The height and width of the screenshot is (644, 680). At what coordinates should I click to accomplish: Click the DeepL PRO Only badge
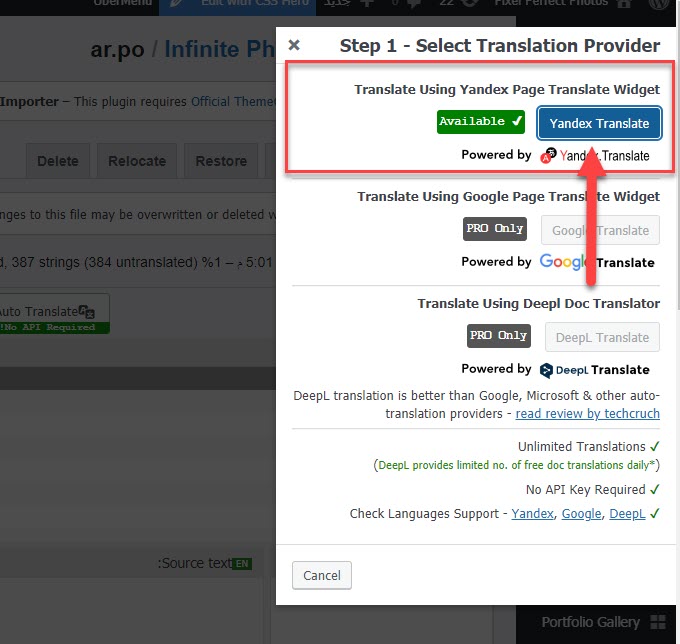coord(499,336)
